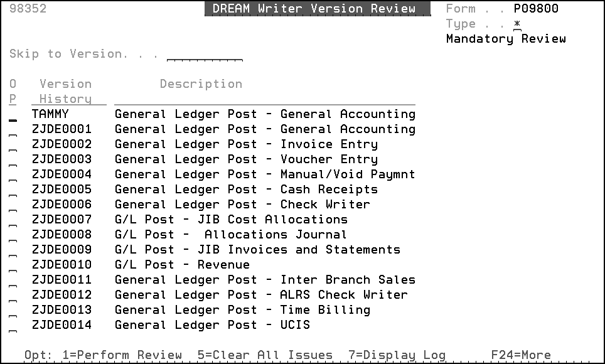Click the DREAM Writer Version Review title bar
The width and height of the screenshot is (605, 364).
tap(317, 8)
